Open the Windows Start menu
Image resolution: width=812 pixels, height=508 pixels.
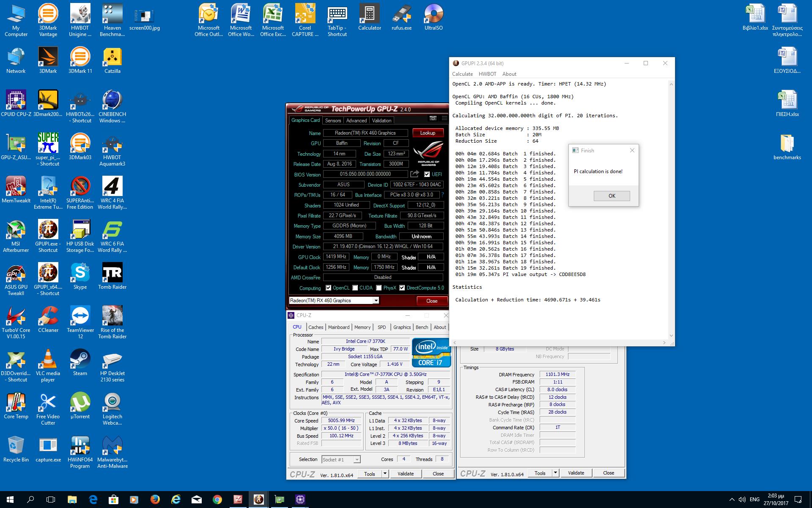(10, 500)
